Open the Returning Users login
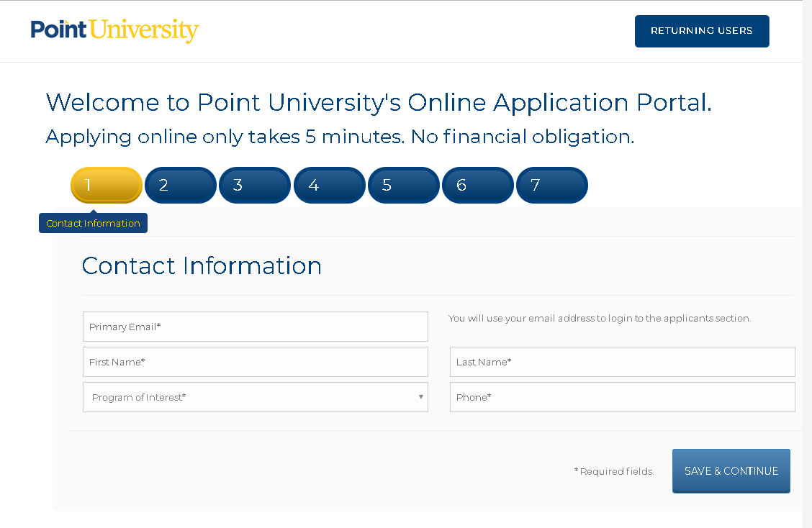Screen dimensions: 812x528 [701, 31]
